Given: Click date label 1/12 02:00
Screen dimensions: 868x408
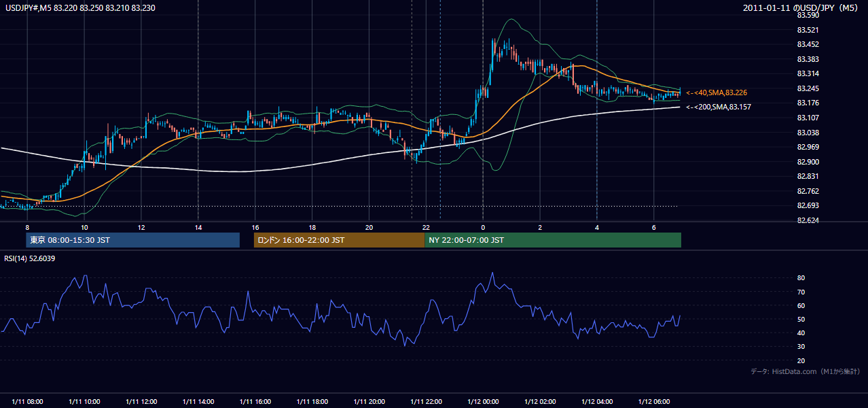Looking at the screenshot, I should point(540,402).
